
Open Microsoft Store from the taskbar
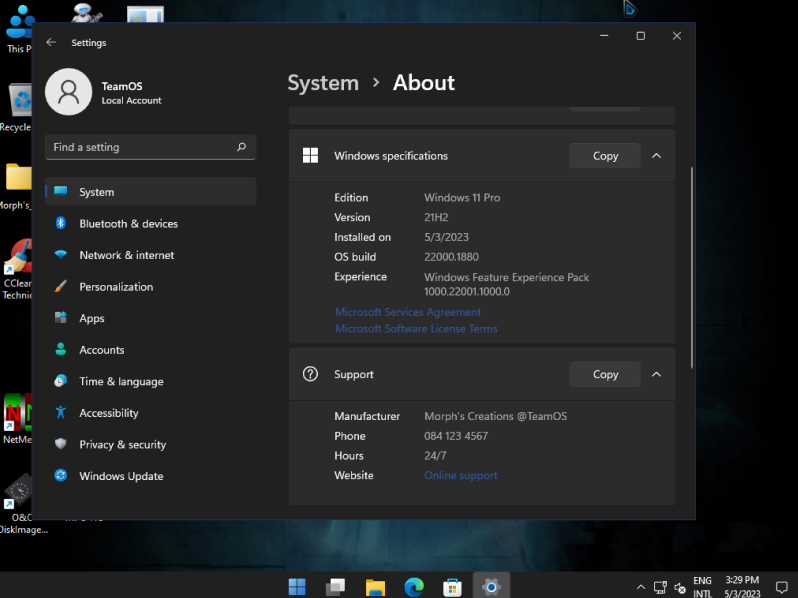(452, 587)
